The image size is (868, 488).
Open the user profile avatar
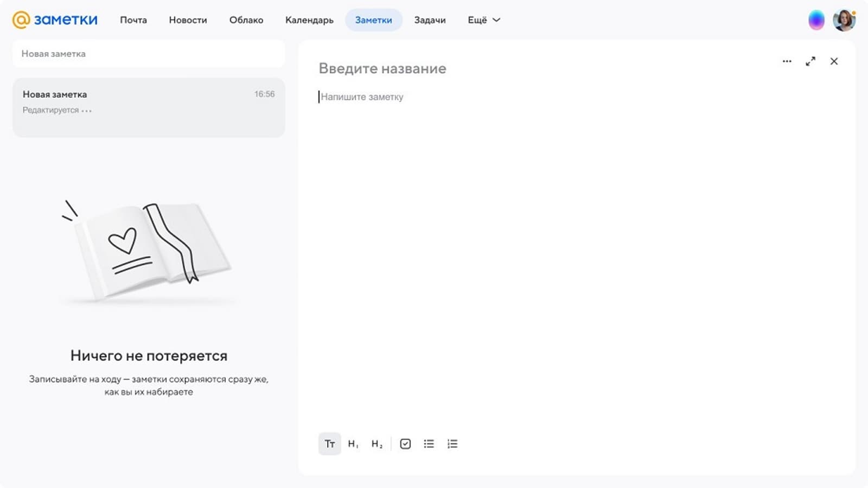tap(844, 20)
